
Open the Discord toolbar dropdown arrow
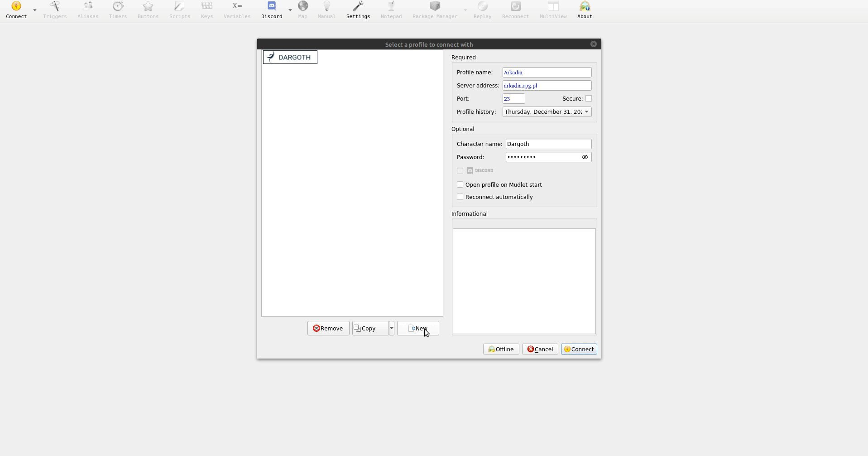pyautogui.click(x=290, y=10)
